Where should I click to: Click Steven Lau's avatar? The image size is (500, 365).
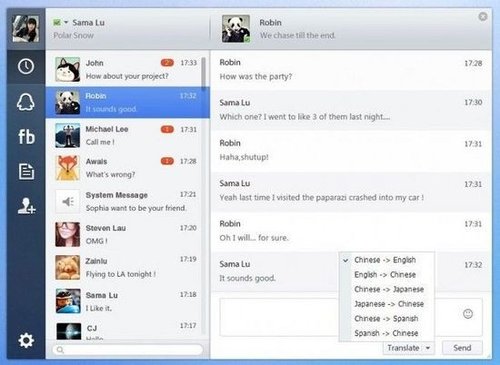click(x=68, y=234)
